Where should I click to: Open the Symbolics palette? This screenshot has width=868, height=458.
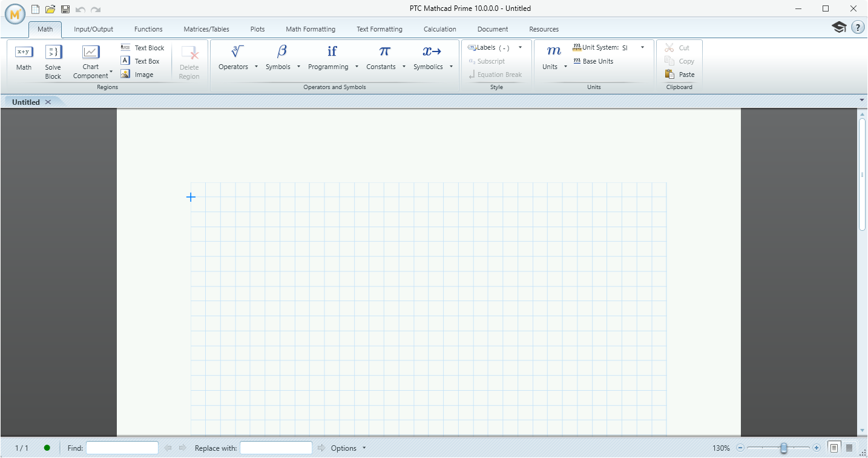point(429,59)
